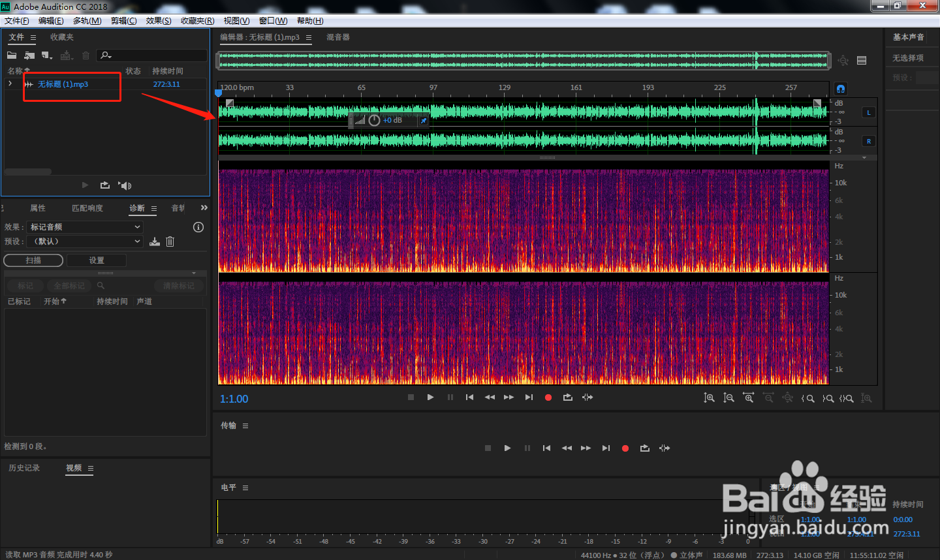
Task: Show more panel tabs via double chevron
Action: pyautogui.click(x=204, y=208)
